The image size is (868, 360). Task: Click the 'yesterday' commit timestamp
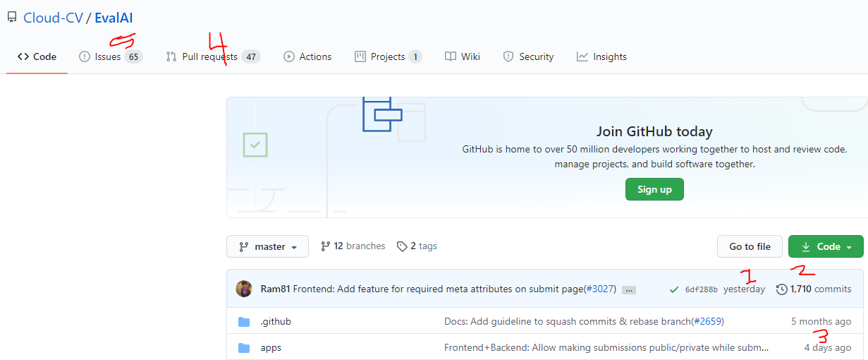point(744,289)
